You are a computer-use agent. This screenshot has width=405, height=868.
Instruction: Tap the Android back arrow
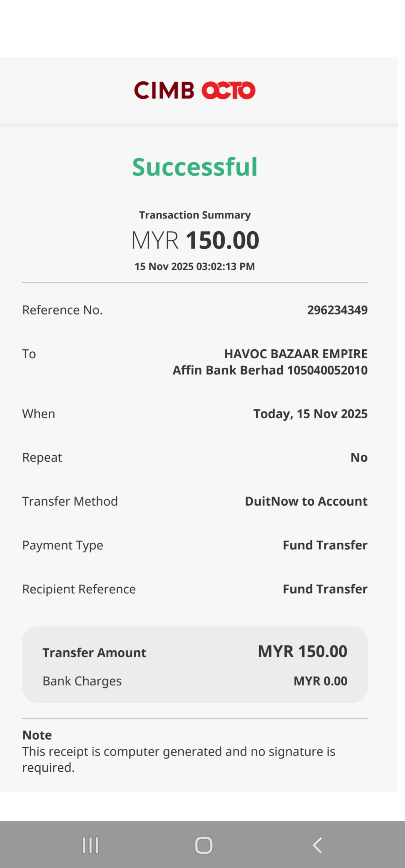[317, 846]
